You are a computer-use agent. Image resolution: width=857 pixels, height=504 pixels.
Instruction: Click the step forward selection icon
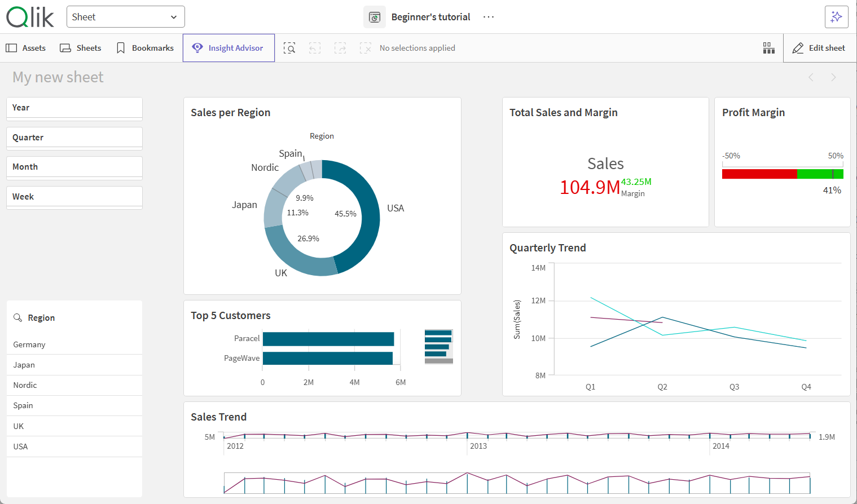pyautogui.click(x=340, y=48)
